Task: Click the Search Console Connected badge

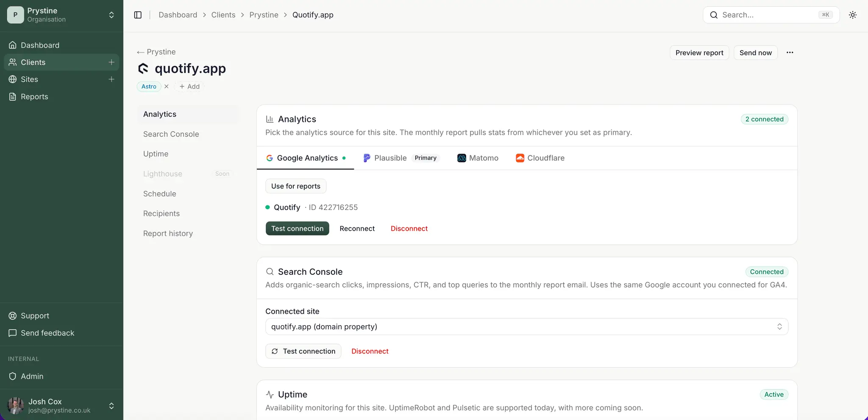Action: pyautogui.click(x=767, y=272)
